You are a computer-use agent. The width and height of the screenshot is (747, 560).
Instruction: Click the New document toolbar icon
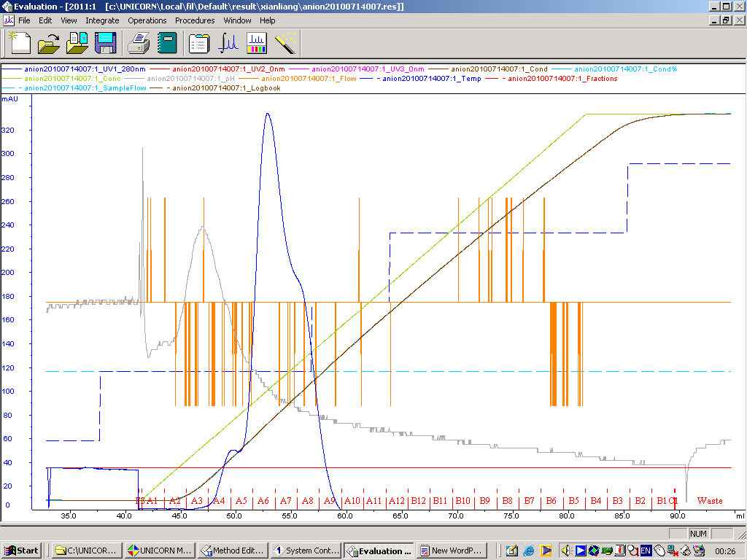click(20, 43)
